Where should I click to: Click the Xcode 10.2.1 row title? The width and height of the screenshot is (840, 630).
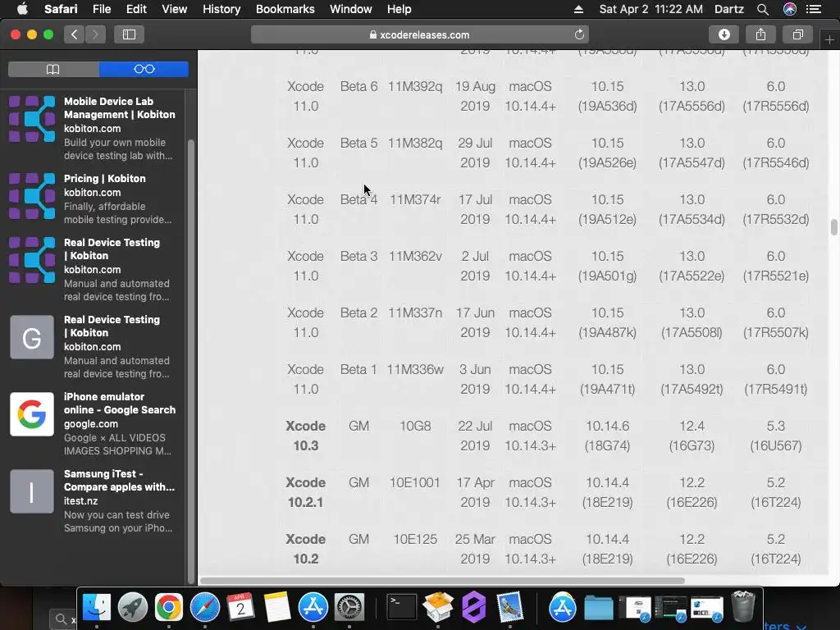click(305, 492)
